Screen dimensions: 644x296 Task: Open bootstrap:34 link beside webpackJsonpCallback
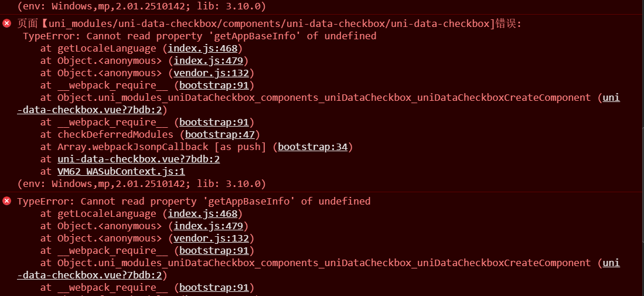[x=313, y=147]
